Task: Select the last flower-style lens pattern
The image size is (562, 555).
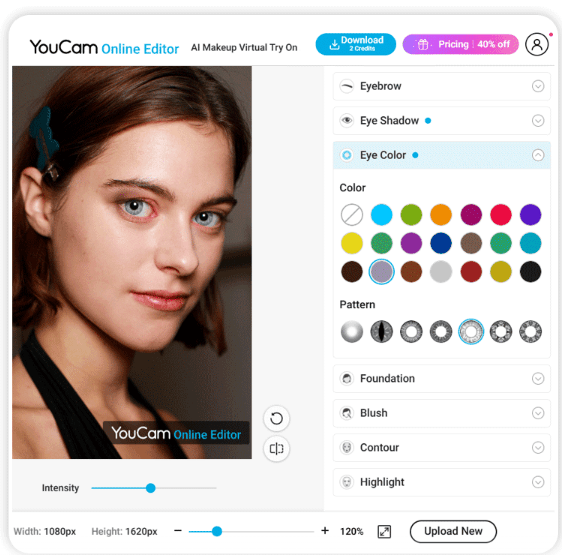Action: pyautogui.click(x=530, y=331)
